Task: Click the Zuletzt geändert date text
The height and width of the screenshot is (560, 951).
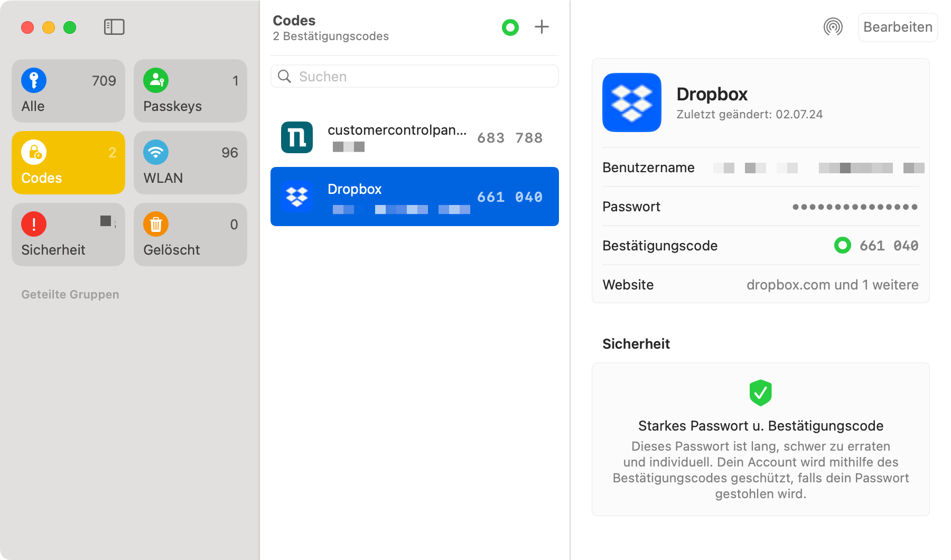Action: coord(749,114)
